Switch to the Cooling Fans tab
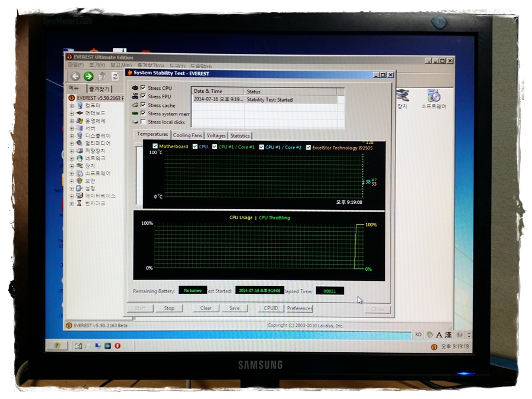Screen dimensions: 532x399 187,135
